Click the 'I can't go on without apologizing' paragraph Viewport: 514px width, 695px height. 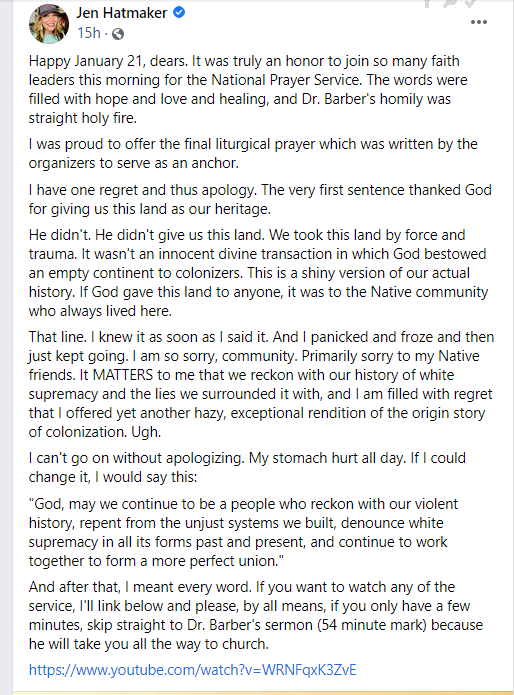click(x=247, y=467)
